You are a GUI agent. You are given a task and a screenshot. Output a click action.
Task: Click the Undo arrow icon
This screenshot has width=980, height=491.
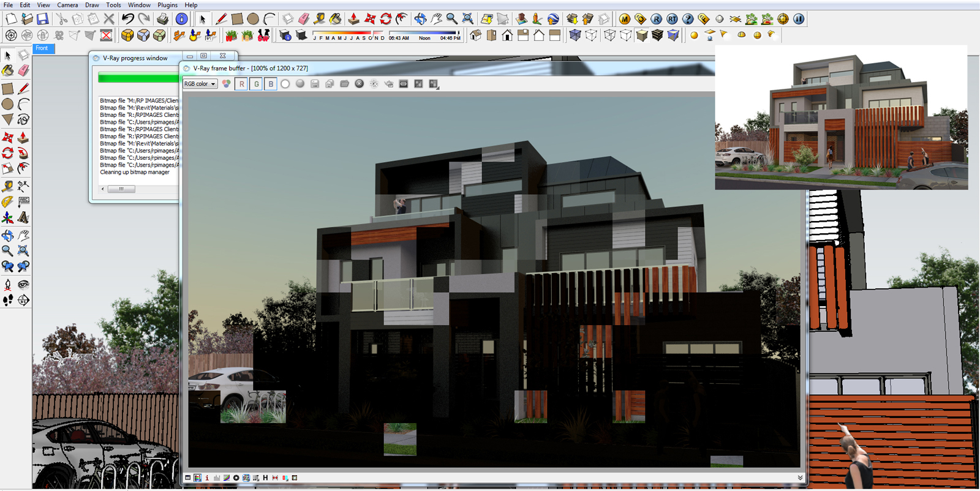click(127, 19)
